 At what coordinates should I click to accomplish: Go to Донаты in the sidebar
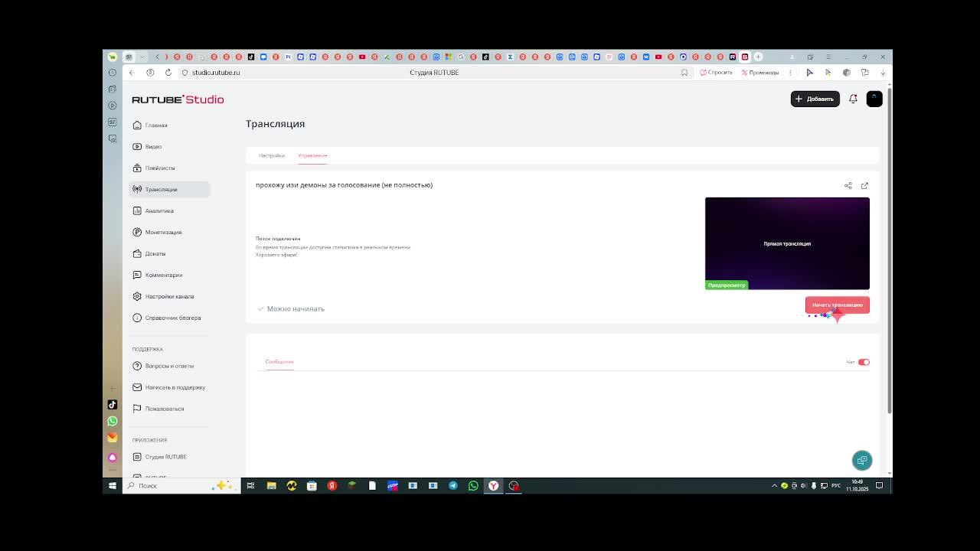pyautogui.click(x=149, y=253)
